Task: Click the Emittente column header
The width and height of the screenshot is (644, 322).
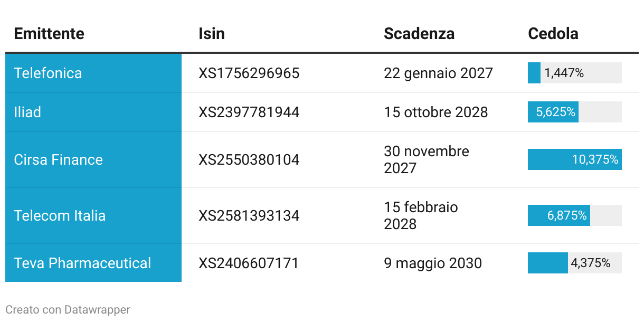Action: [49, 34]
